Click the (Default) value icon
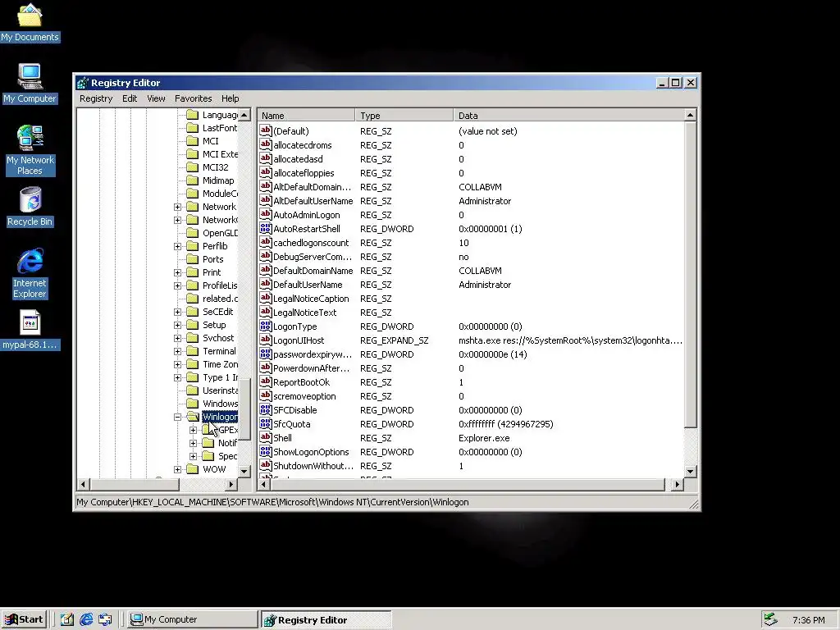 point(265,131)
